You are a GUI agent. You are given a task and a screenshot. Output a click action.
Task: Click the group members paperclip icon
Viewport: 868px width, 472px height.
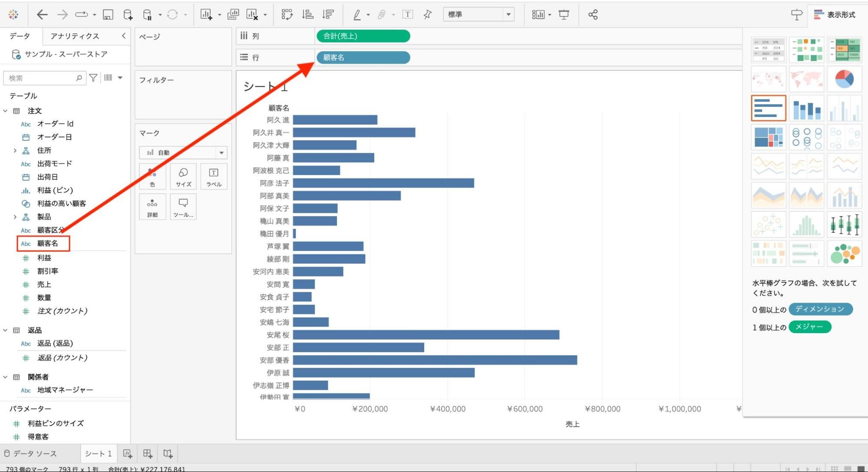(381, 15)
